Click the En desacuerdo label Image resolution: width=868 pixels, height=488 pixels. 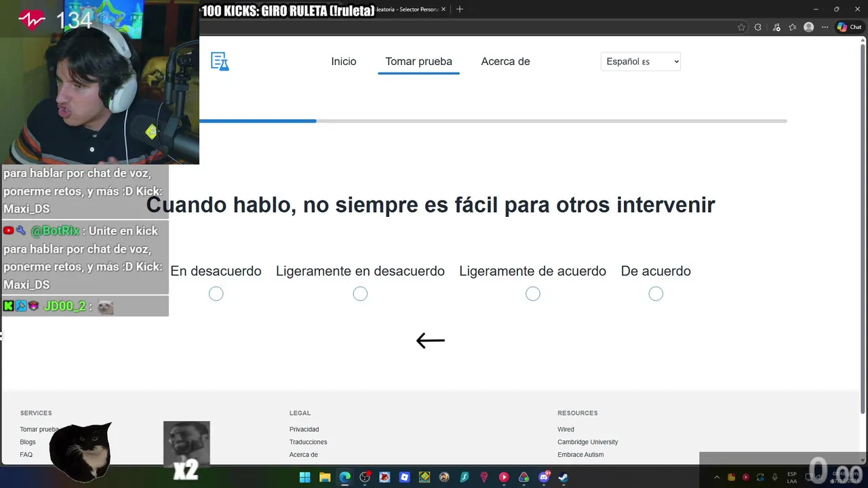click(216, 271)
